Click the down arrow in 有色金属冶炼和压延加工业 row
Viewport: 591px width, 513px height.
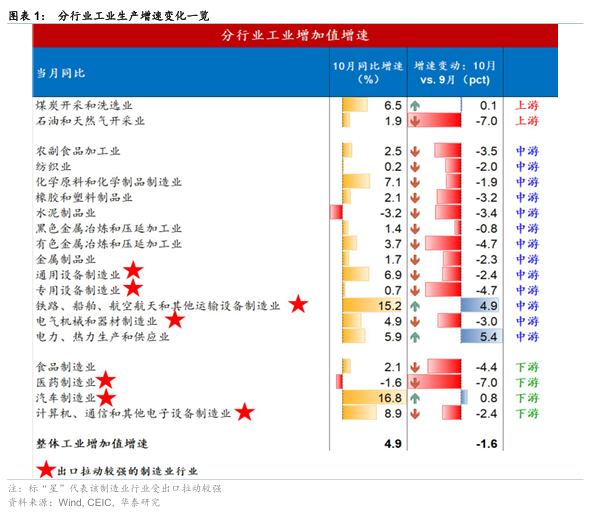(x=415, y=244)
